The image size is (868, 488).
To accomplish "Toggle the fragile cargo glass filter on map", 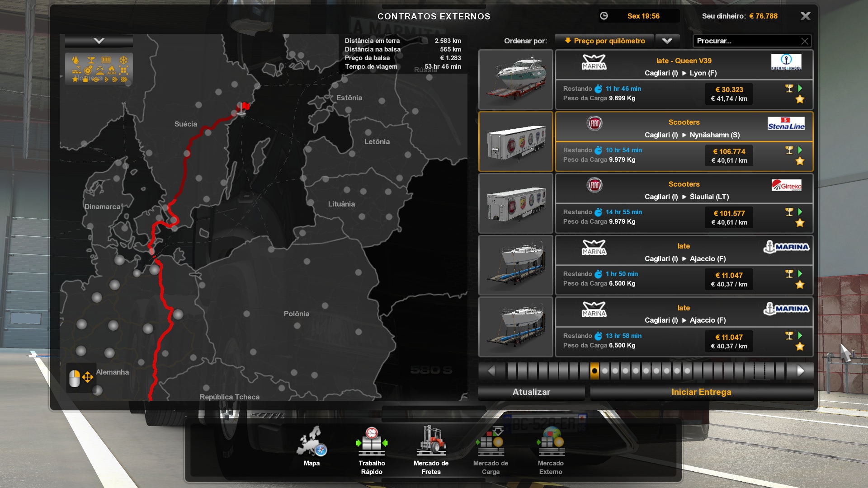I will pos(91,60).
